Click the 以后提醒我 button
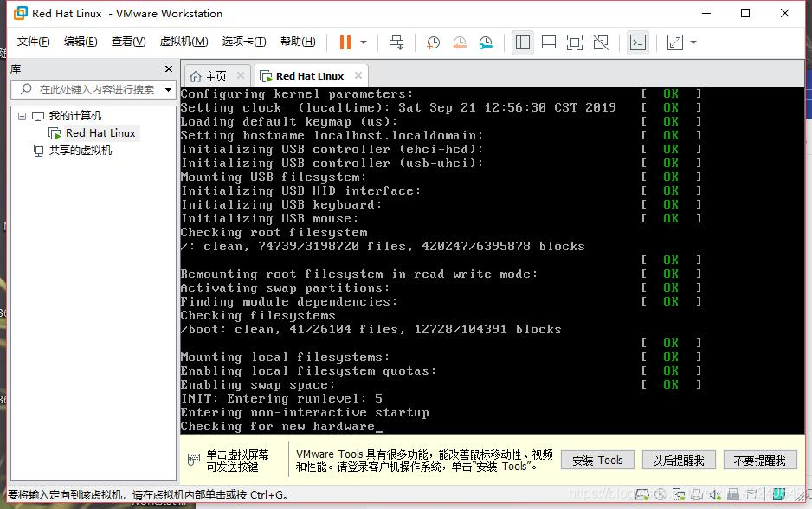The image size is (812, 509). (x=679, y=461)
